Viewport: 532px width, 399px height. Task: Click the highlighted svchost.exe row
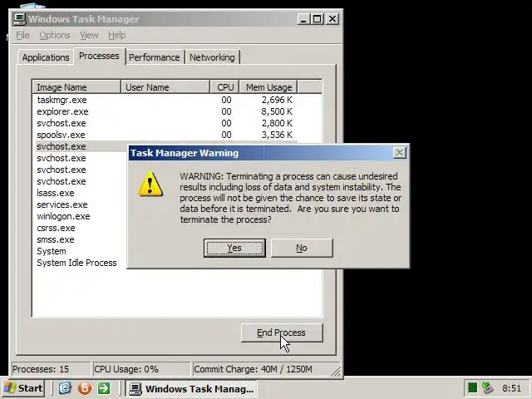pos(81,146)
